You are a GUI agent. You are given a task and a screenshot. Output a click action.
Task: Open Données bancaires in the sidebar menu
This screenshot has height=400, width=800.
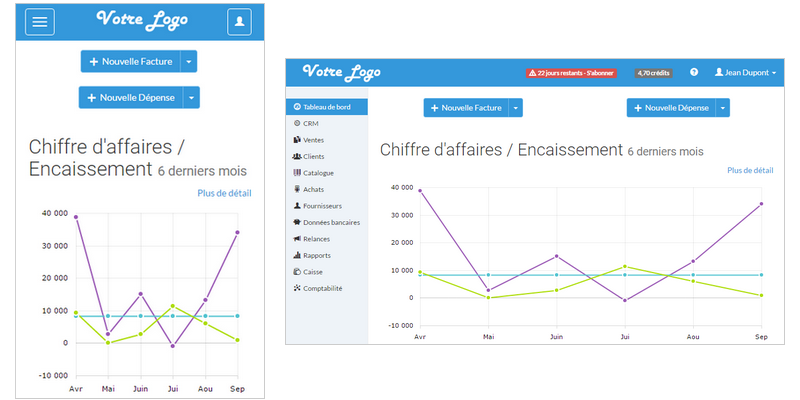point(331,222)
